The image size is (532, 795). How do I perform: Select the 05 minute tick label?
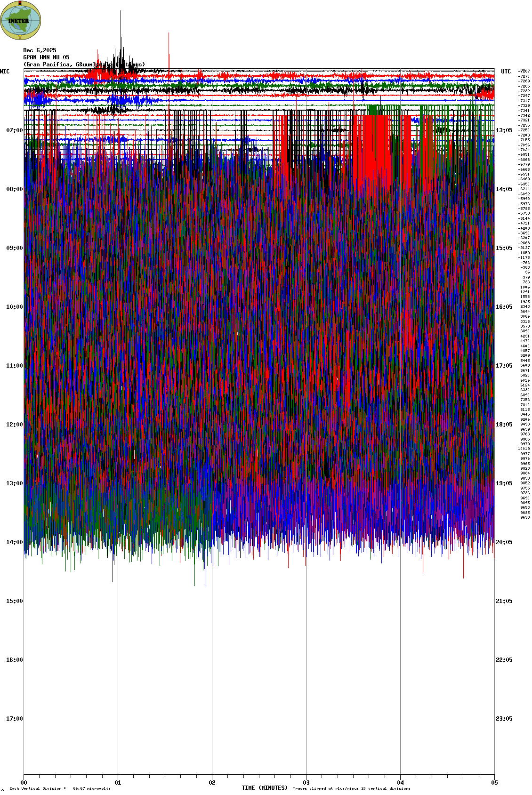(494, 783)
